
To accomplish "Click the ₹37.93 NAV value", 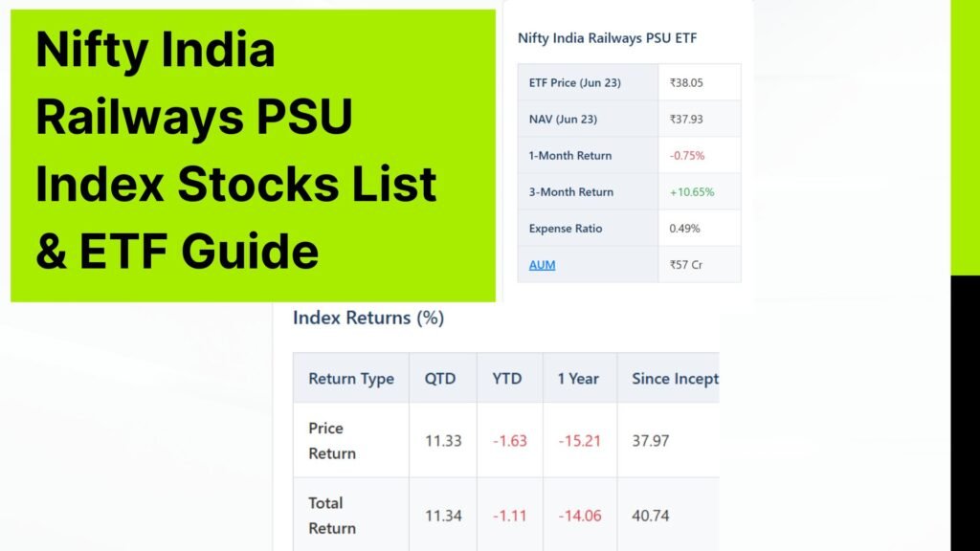I will click(686, 119).
